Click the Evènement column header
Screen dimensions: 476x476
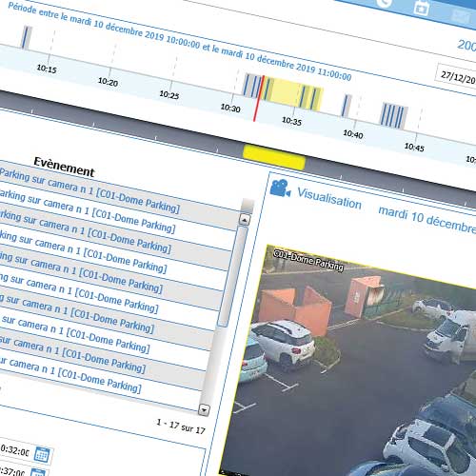point(64,167)
